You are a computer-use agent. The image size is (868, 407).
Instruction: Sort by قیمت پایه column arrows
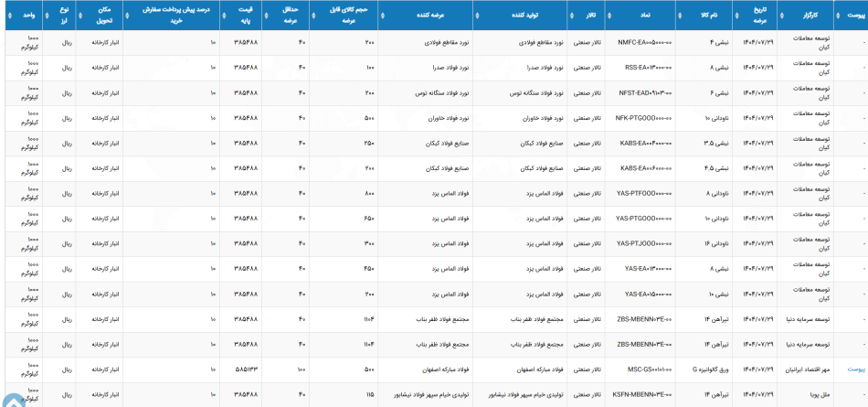pyautogui.click(x=225, y=15)
